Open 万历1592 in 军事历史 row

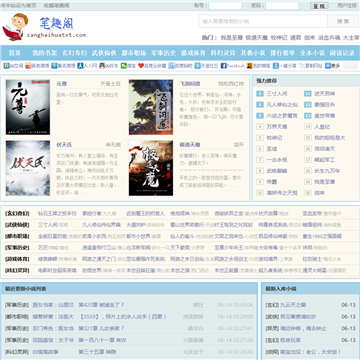[48, 248]
